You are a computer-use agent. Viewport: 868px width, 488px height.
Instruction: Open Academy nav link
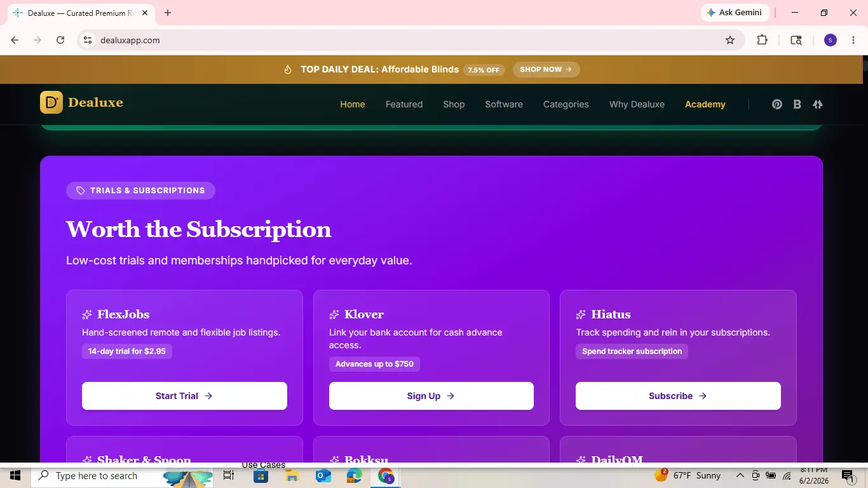pyautogui.click(x=705, y=104)
